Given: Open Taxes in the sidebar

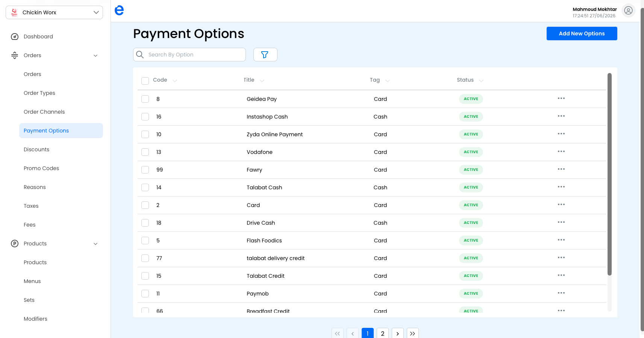Looking at the screenshot, I should click(x=31, y=206).
